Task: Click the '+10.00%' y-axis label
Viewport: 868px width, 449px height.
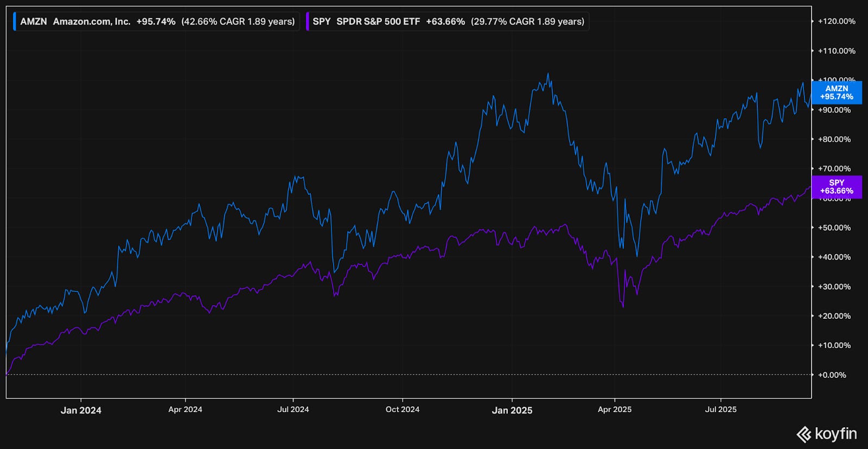Action: pos(834,345)
